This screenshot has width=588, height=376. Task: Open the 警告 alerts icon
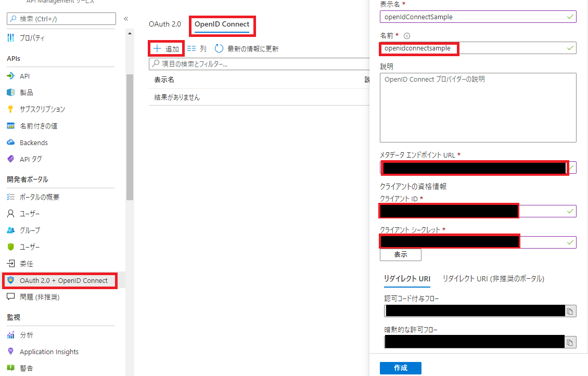[x=10, y=368]
